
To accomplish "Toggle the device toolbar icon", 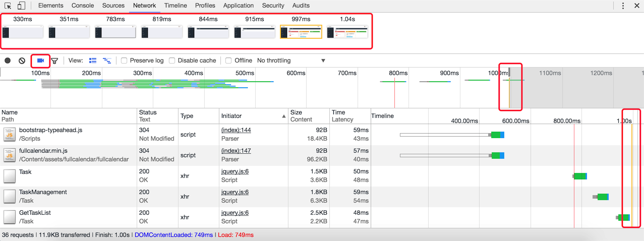I will click(x=21, y=6).
